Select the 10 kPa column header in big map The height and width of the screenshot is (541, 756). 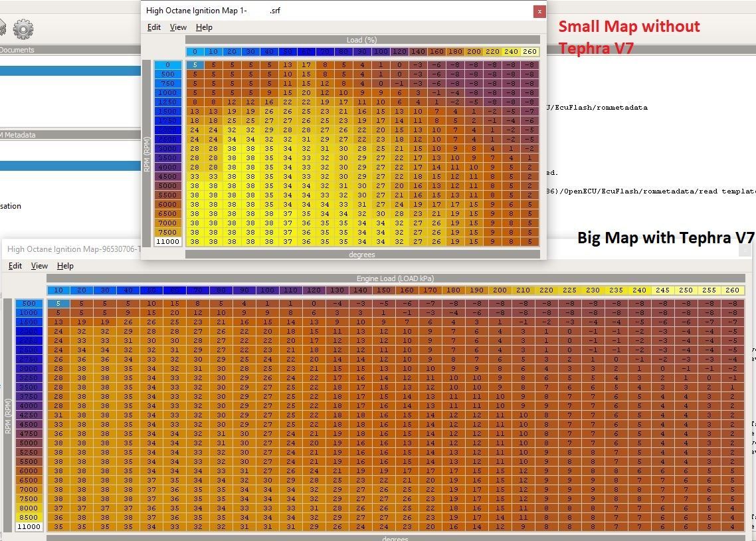tap(58, 290)
